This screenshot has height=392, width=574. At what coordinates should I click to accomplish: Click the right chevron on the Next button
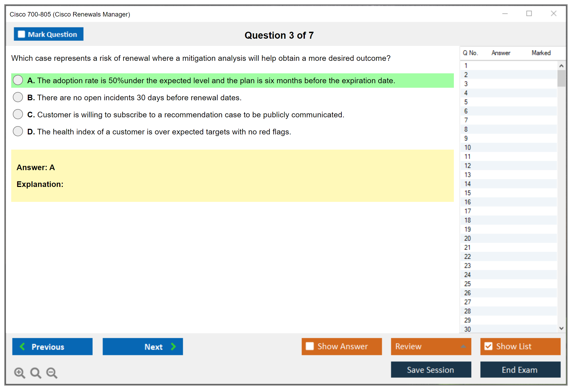pyautogui.click(x=173, y=346)
